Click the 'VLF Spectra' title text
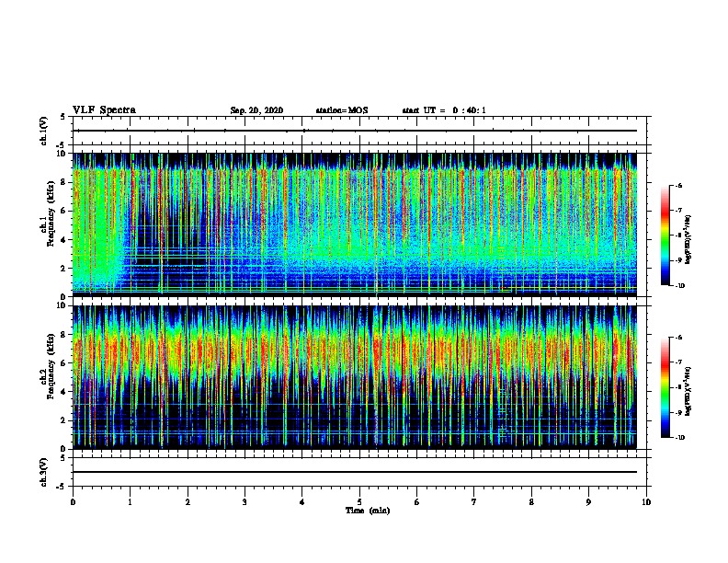This screenshot has width=728, height=563. pyautogui.click(x=104, y=110)
